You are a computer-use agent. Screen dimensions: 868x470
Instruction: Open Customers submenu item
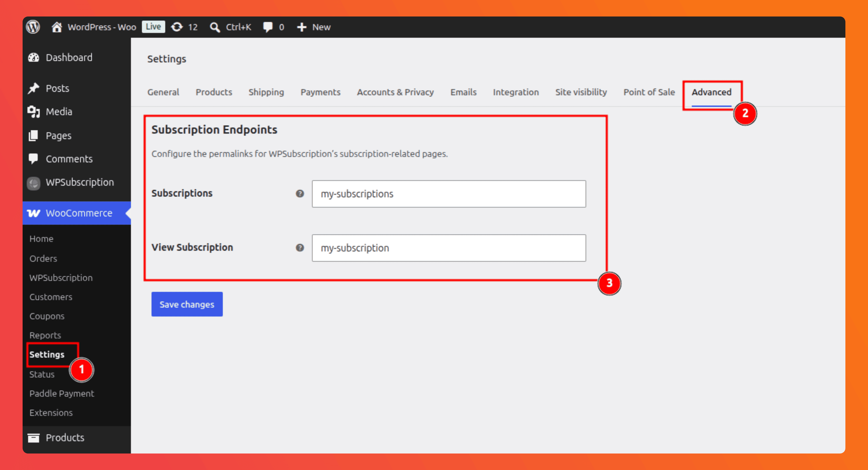pos(51,297)
